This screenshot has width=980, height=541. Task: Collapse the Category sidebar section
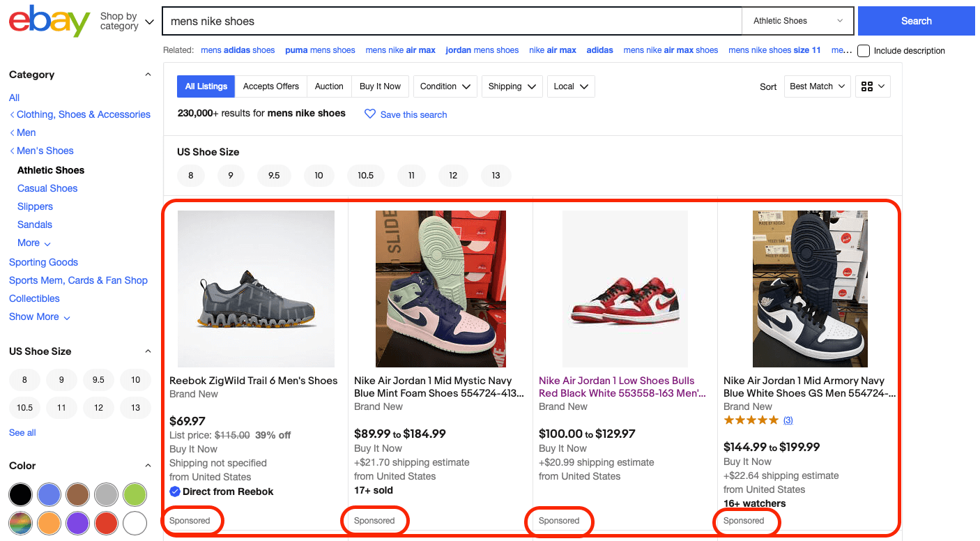click(x=147, y=75)
